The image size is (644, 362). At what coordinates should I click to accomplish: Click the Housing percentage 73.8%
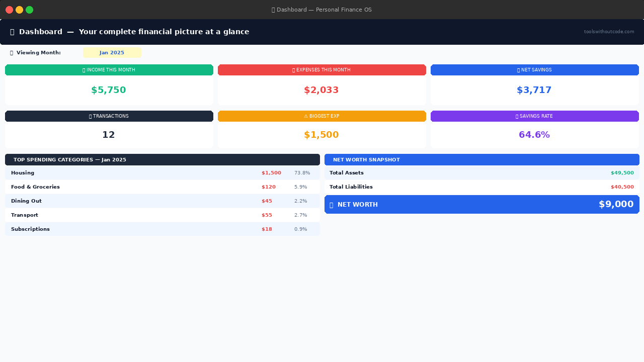[x=302, y=173]
